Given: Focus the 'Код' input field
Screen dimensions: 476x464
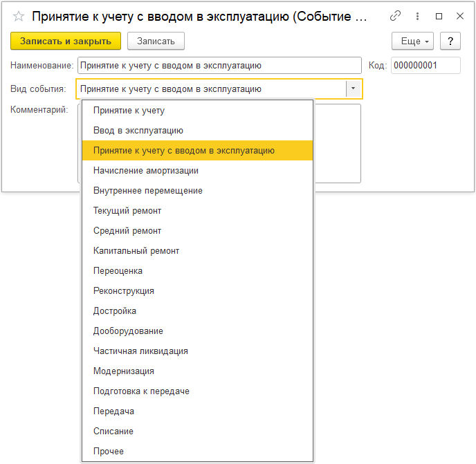Looking at the screenshot, I should pyautogui.click(x=425, y=66).
